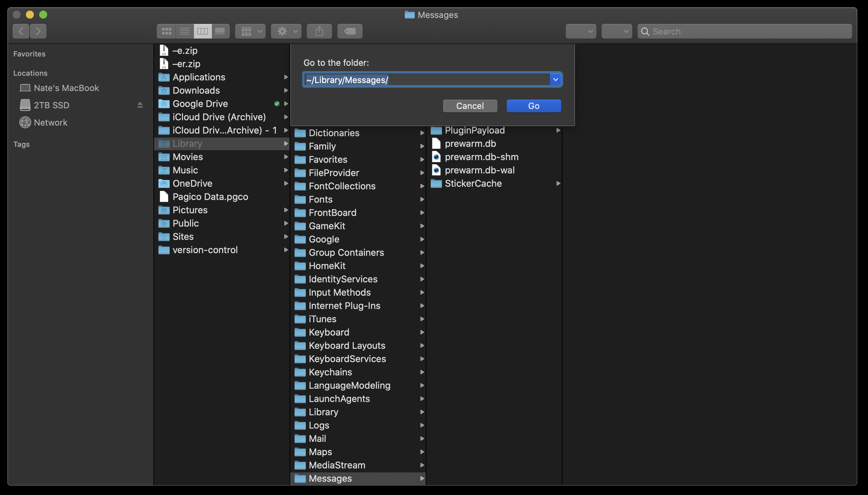This screenshot has height=495, width=868.
Task: Select the Google Drive sidebar item
Action: point(200,104)
